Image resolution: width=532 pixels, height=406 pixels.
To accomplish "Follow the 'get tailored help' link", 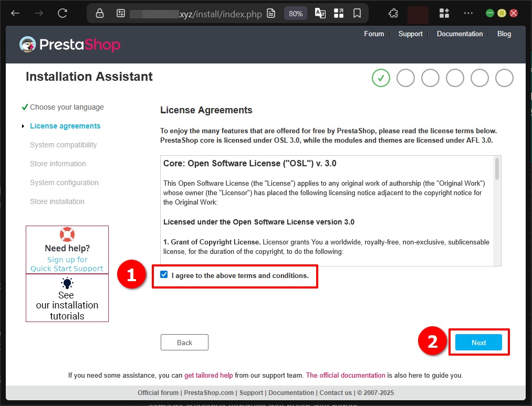I will (x=208, y=376).
